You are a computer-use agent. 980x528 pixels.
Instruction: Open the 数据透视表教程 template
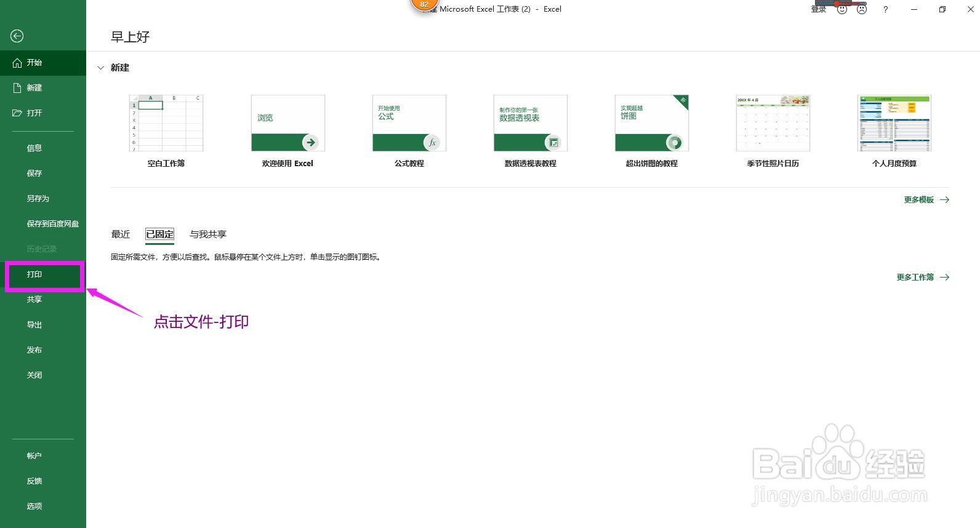click(x=531, y=131)
